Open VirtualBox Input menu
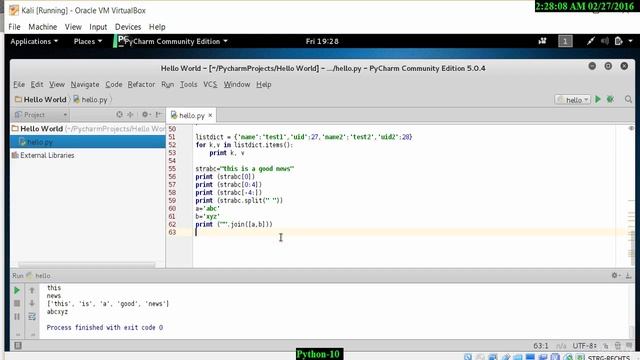640x360 pixels. pyautogui.click(x=98, y=27)
